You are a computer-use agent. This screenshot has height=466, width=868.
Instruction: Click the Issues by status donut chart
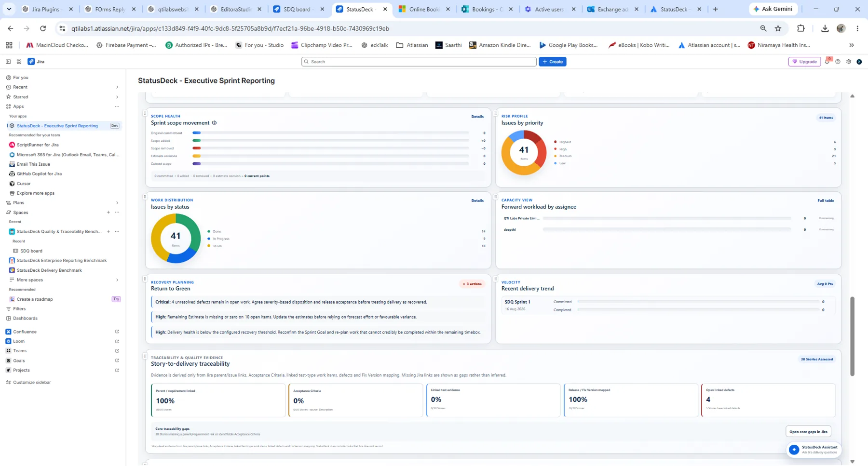click(x=176, y=239)
